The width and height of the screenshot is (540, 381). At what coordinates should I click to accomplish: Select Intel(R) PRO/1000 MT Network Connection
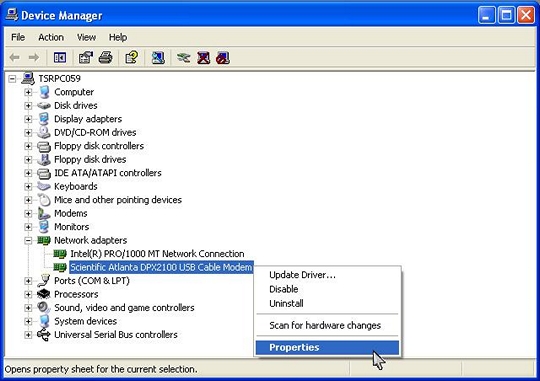157,254
